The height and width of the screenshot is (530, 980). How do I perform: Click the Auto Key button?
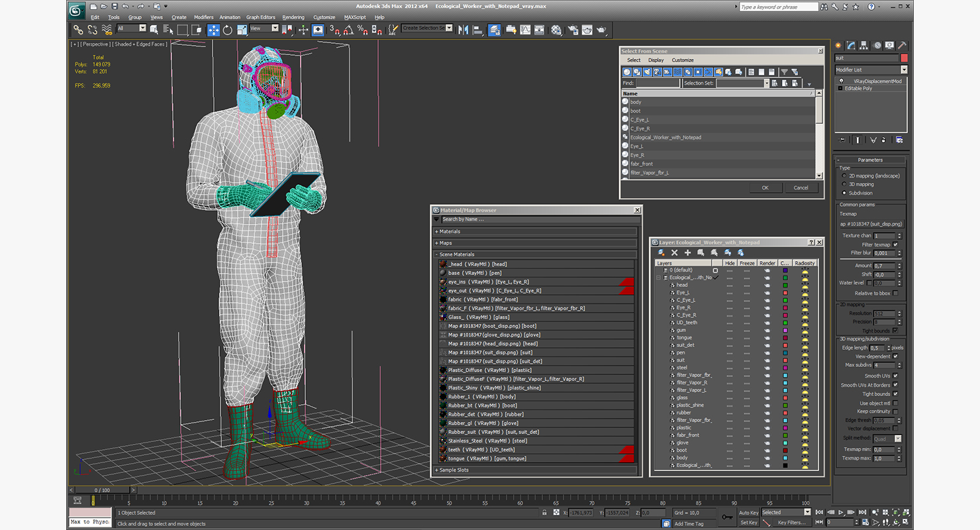[748, 512]
